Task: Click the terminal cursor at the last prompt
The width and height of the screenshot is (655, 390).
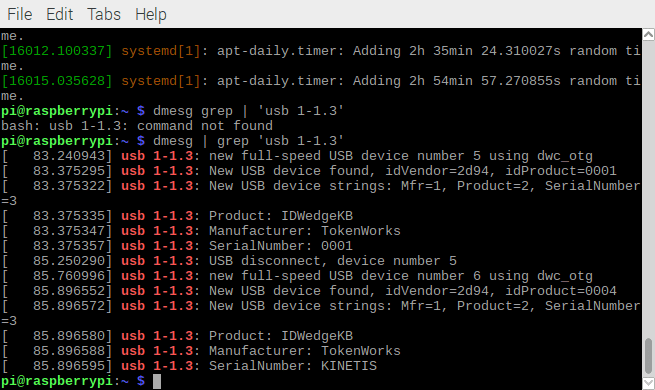Action: [157, 381]
